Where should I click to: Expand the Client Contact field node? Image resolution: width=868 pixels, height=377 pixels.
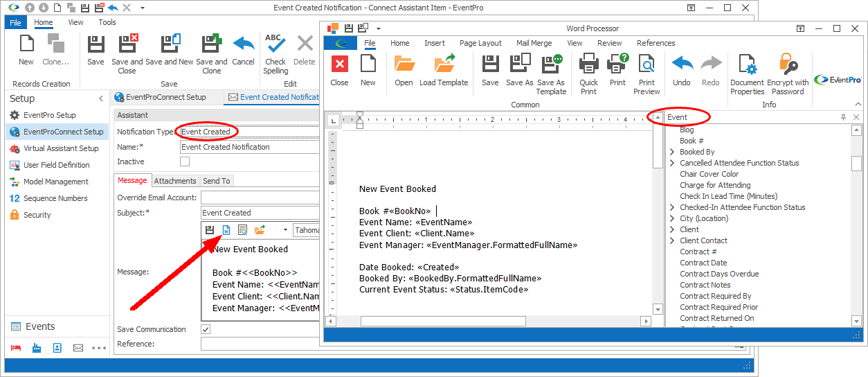[671, 240]
